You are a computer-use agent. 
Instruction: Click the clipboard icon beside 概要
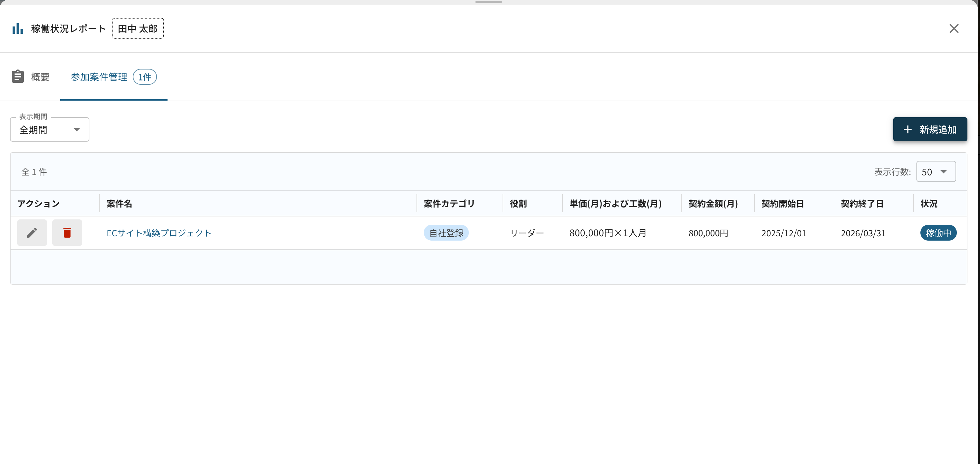click(x=18, y=76)
